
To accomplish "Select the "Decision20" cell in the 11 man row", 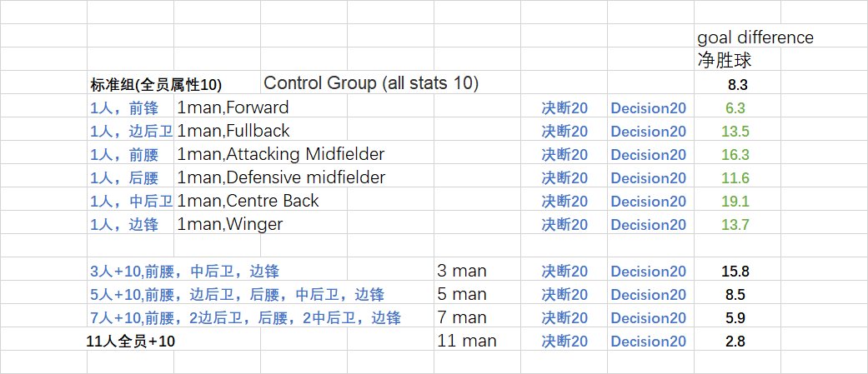I will click(x=649, y=341).
